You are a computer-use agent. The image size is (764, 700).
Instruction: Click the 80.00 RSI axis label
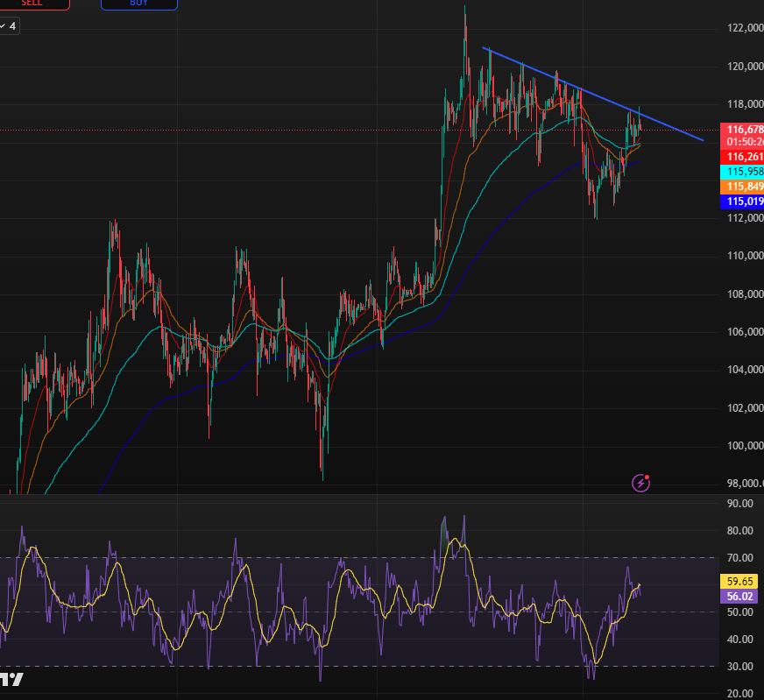[740, 531]
